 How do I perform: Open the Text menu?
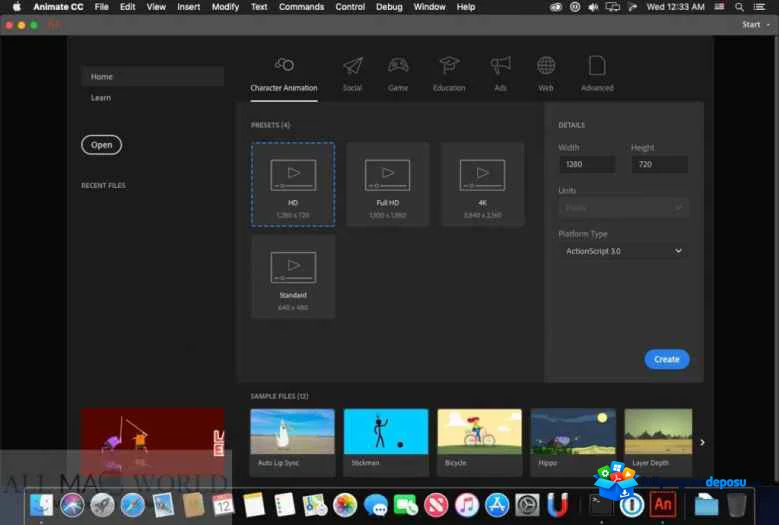pyautogui.click(x=259, y=7)
